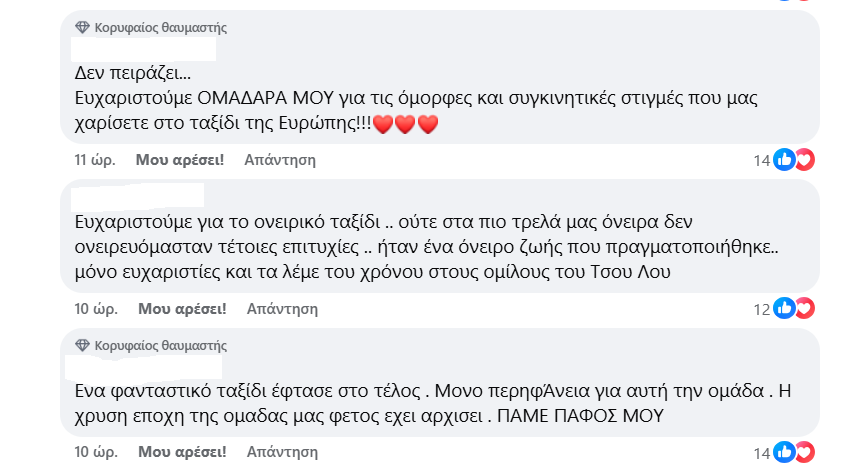
Task: Open reactions count 12 on the second comment
Action: coord(762,309)
